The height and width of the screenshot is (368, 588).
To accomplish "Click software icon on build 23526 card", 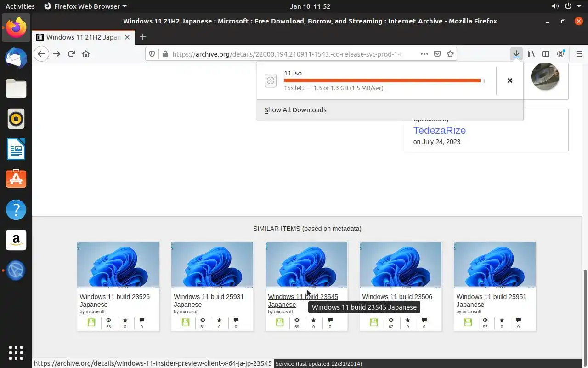I will 91,322.
